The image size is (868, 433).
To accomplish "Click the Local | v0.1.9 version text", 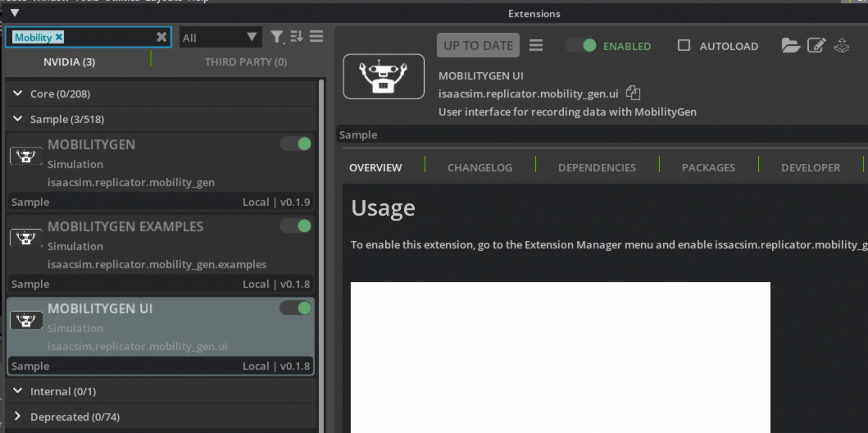I will [276, 202].
